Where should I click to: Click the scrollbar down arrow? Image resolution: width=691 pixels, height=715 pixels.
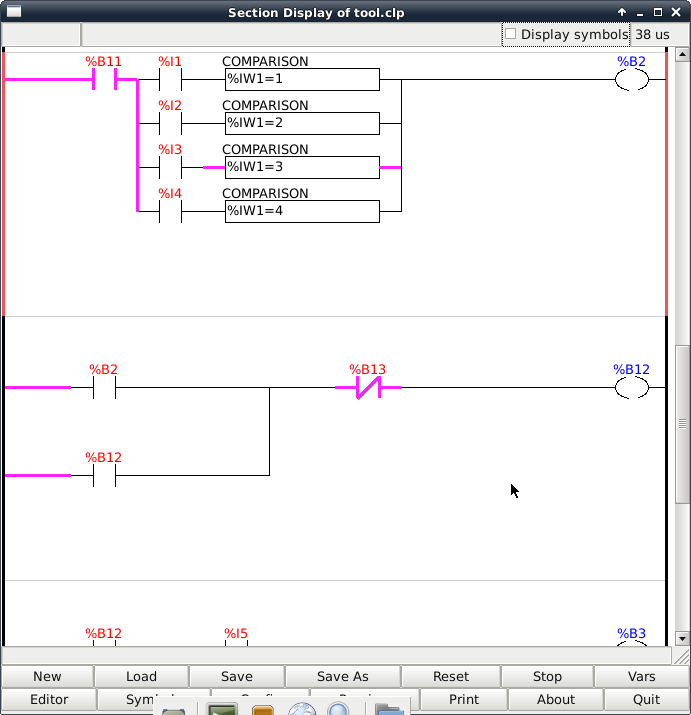[682, 638]
